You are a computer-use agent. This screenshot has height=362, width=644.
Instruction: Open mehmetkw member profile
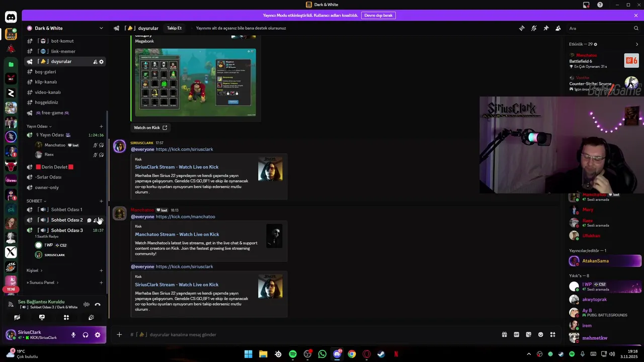tap(605, 338)
